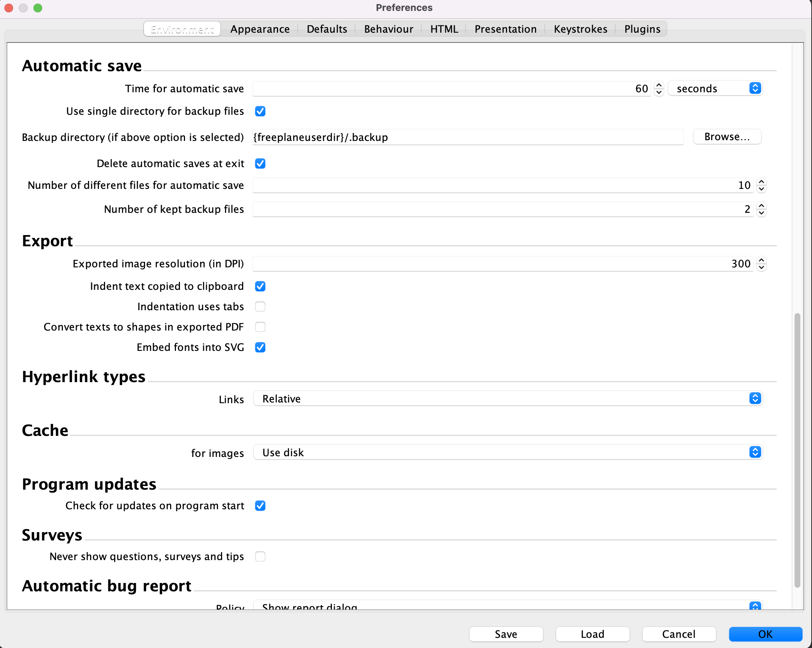Viewport: 812px width, 648px height.
Task: Increase number of different automatic save files
Action: (x=761, y=182)
